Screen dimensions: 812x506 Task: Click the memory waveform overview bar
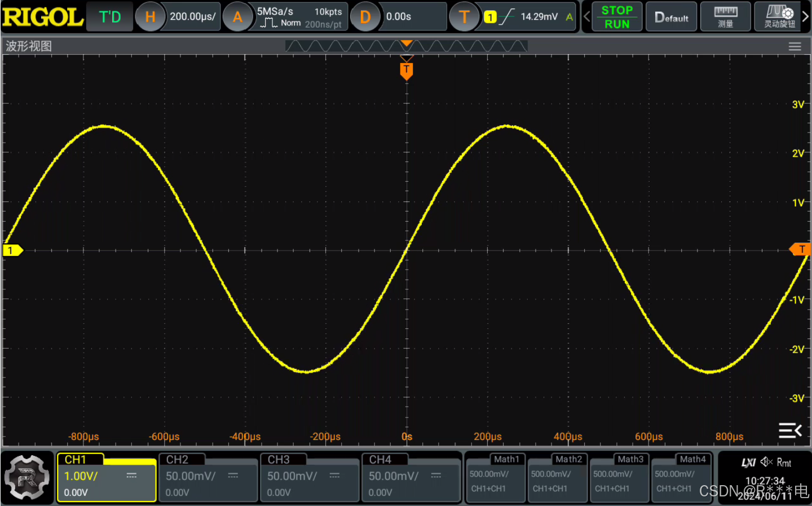coord(407,46)
